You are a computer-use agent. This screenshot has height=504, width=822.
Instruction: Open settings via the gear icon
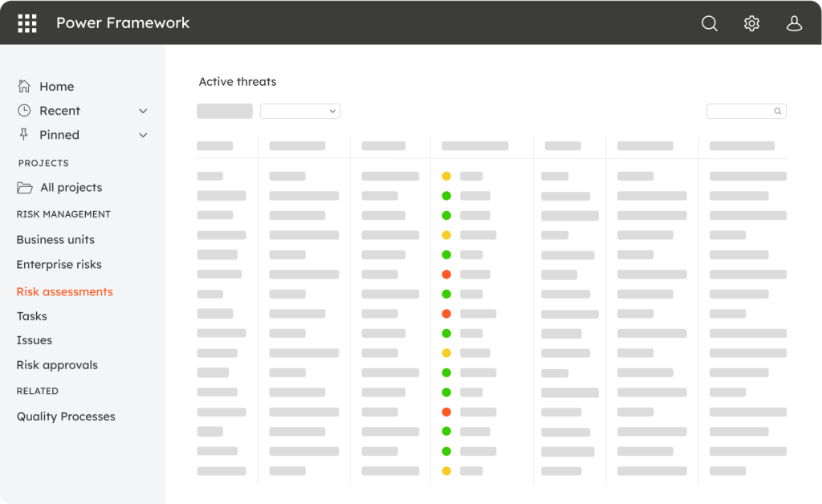pyautogui.click(x=751, y=23)
